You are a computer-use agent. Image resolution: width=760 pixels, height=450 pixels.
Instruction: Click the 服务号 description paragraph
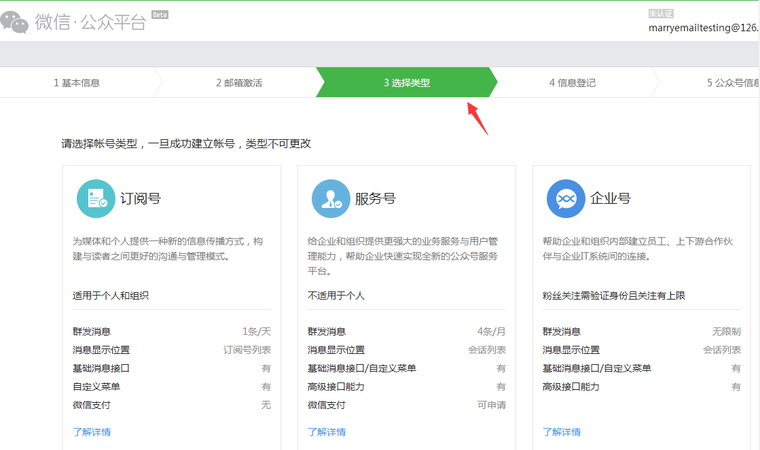pos(403,256)
